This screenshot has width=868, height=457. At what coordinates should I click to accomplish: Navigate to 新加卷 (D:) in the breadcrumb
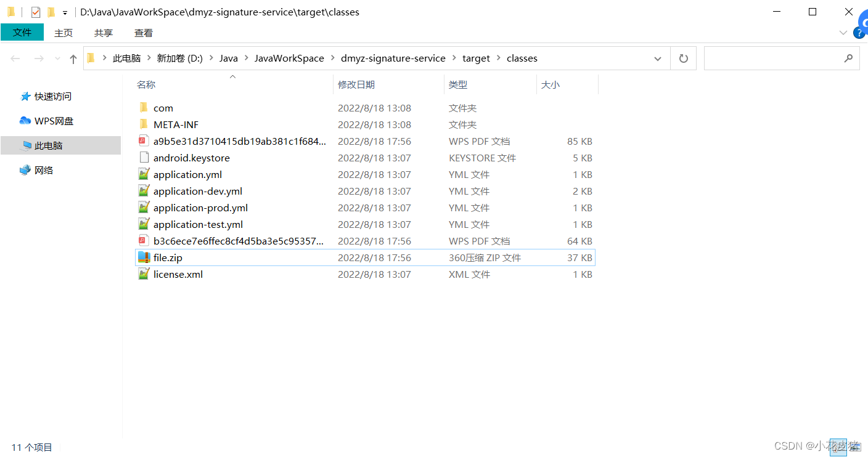[x=180, y=59]
